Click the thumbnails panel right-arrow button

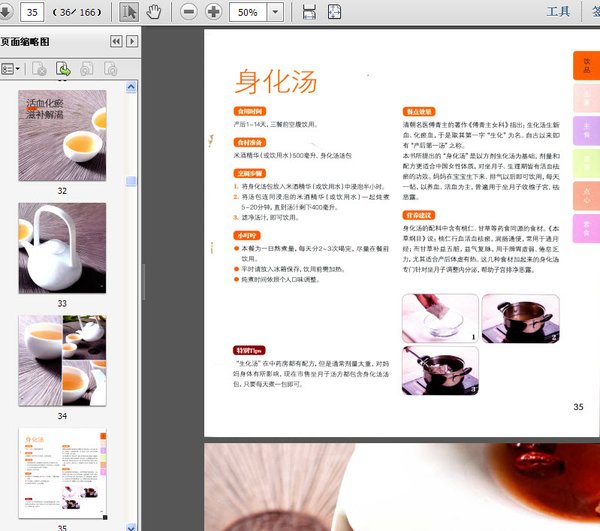point(131,41)
